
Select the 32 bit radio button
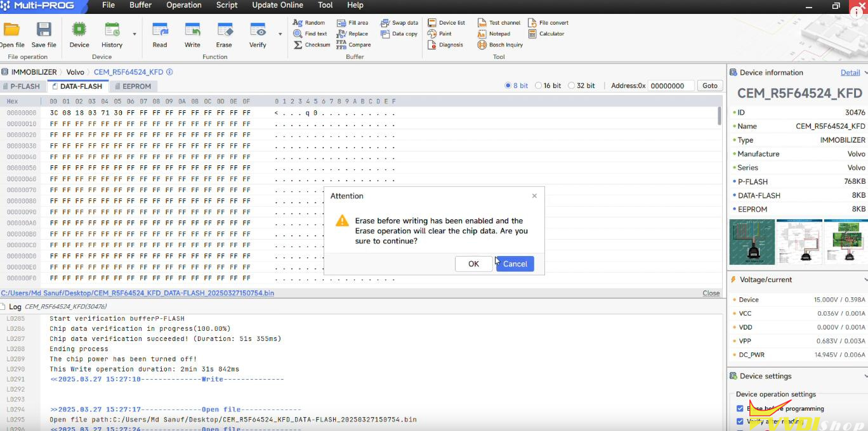572,86
